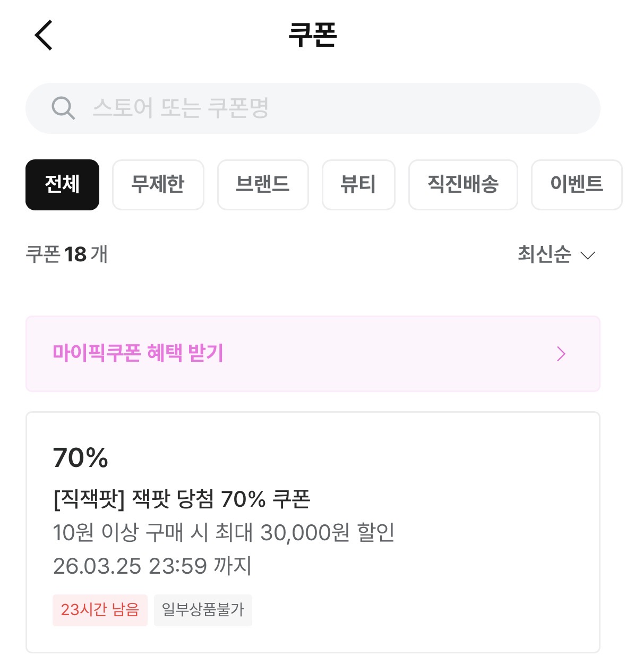Viewport: 626px width, 672px height.
Task: Tap the 일부상품불가 tag
Action: click(x=203, y=610)
